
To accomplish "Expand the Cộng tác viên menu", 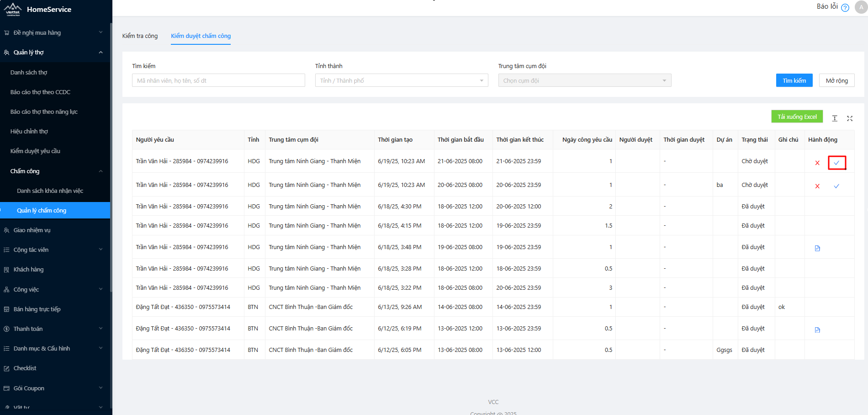I will [x=101, y=250].
